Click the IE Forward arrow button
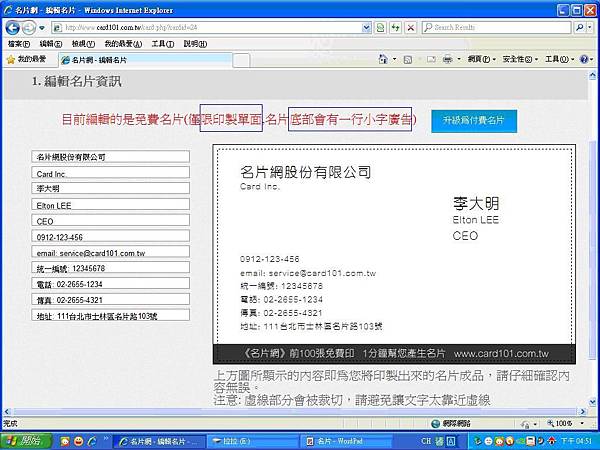Viewport: 600px width, 450px height. [29, 28]
